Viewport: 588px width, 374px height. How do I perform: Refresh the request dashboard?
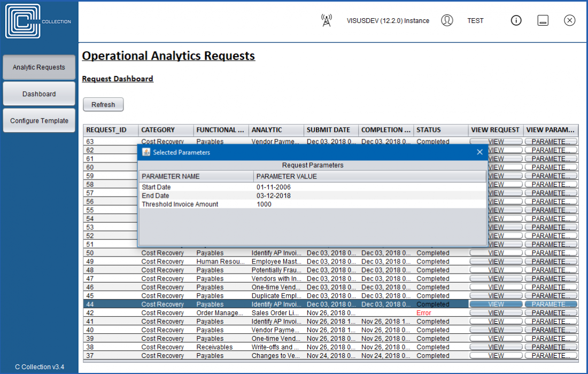click(103, 105)
